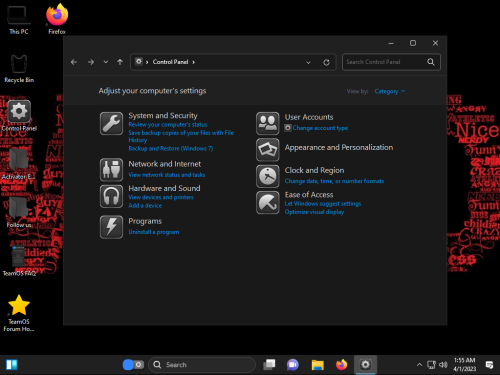This screenshot has height=375, width=500.
Task: Click the taskbar Search box
Action: [202, 365]
